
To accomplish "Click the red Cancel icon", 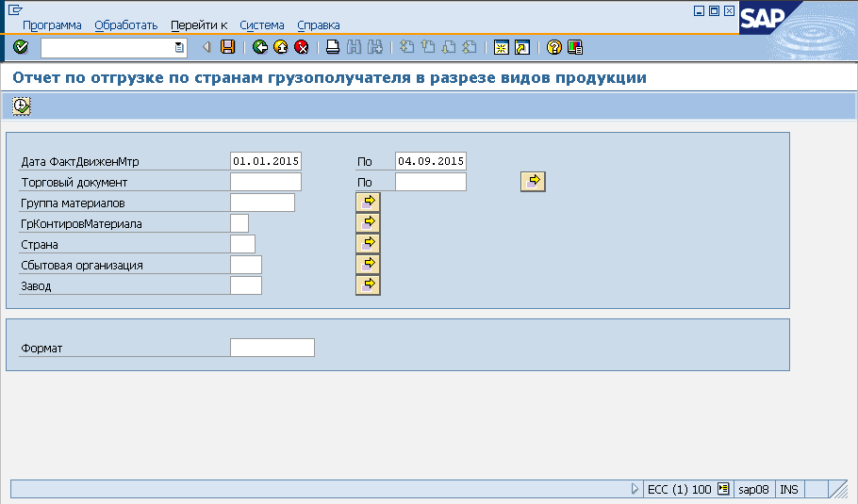I will tap(302, 47).
